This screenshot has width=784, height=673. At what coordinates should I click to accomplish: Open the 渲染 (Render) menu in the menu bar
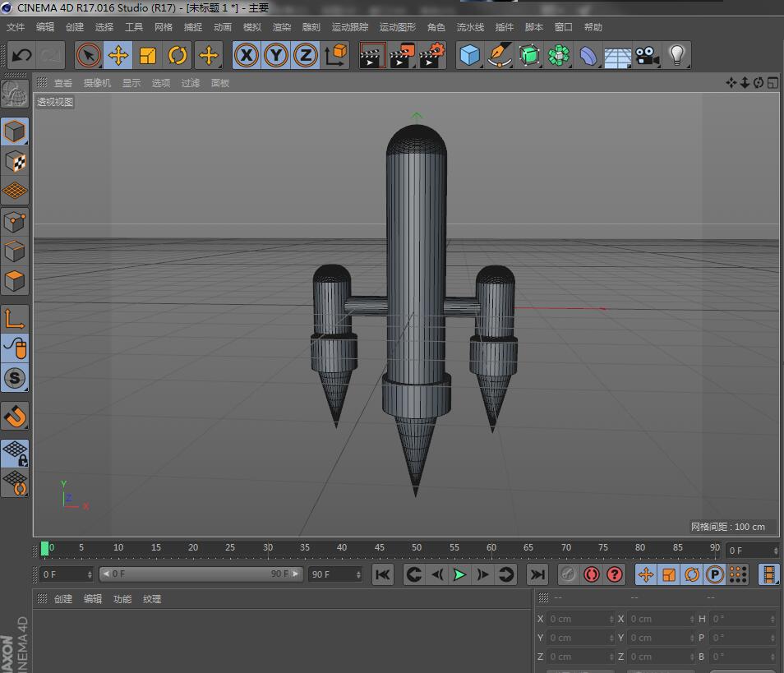pos(282,27)
